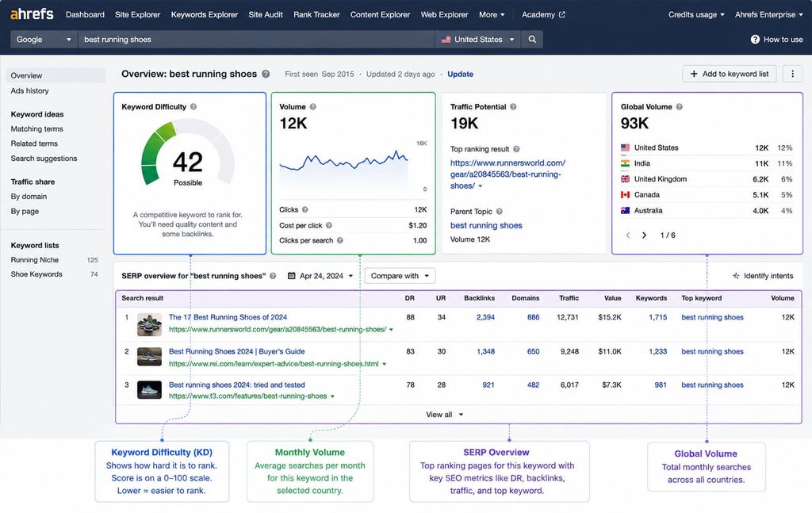Image resolution: width=812 pixels, height=513 pixels.
Task: Open Content Explorer
Action: coord(380,14)
